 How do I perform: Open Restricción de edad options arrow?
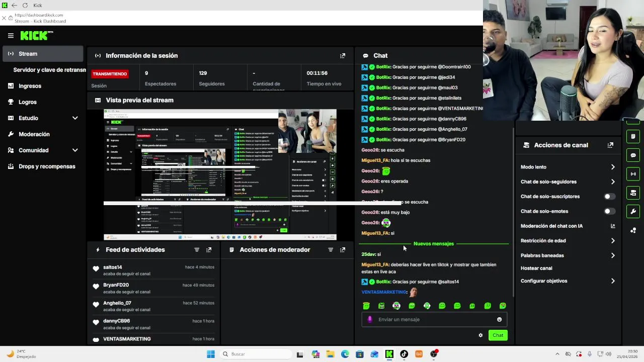click(613, 241)
